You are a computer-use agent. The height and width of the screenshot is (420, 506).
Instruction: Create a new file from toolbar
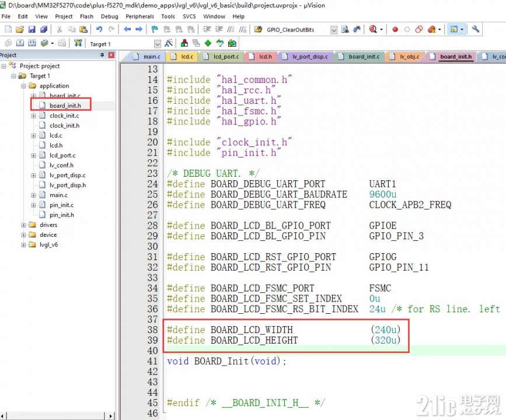click(x=8, y=29)
